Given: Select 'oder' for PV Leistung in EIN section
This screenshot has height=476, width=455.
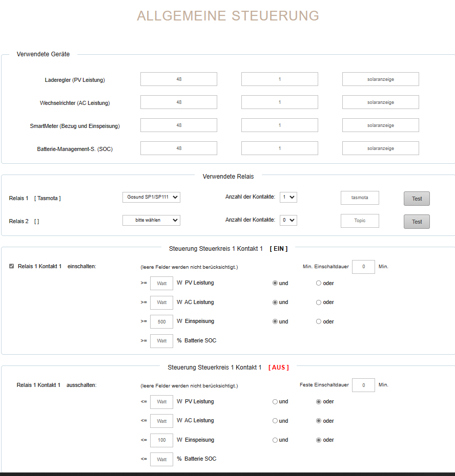Looking at the screenshot, I should (x=319, y=283).
